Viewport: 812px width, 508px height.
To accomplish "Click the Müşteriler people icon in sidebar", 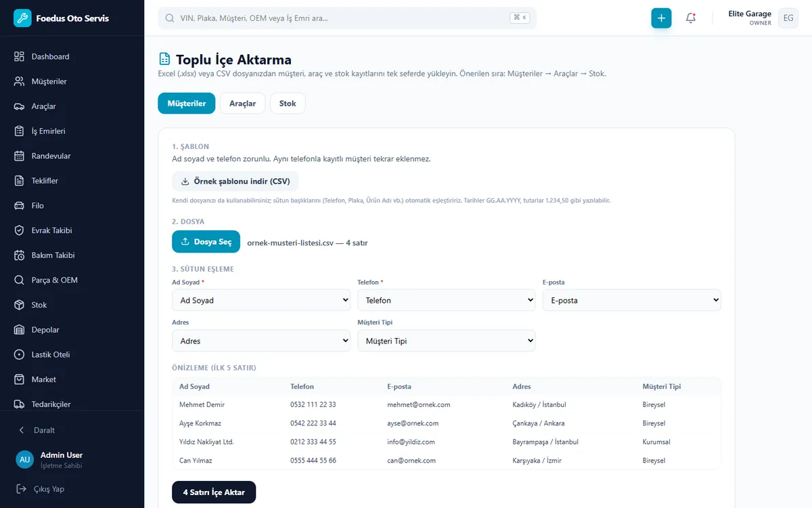I will (x=19, y=81).
